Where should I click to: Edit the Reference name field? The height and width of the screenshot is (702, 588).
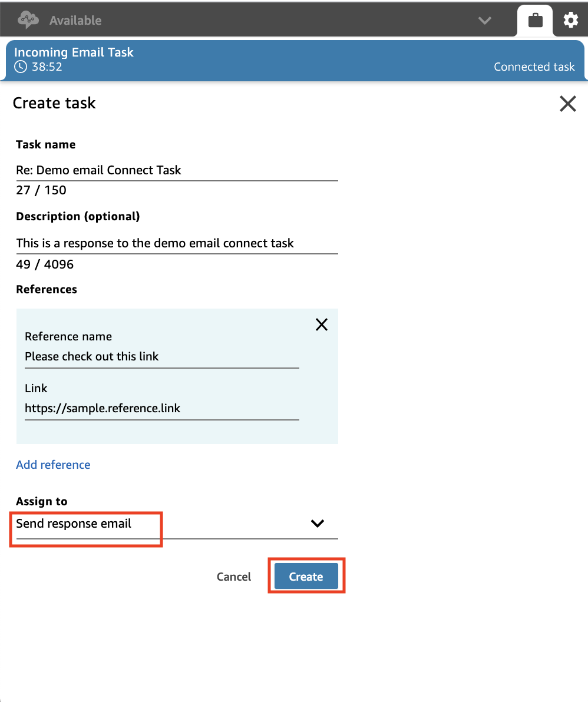(161, 357)
